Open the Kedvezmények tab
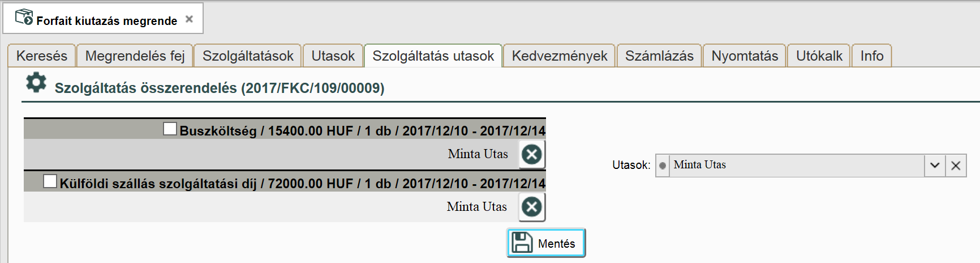Image resolution: width=980 pixels, height=263 pixels. 559,56
